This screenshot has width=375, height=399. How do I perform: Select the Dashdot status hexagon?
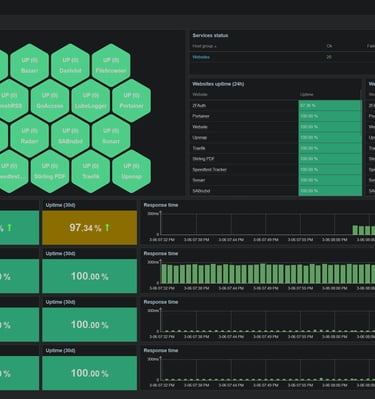(x=70, y=65)
